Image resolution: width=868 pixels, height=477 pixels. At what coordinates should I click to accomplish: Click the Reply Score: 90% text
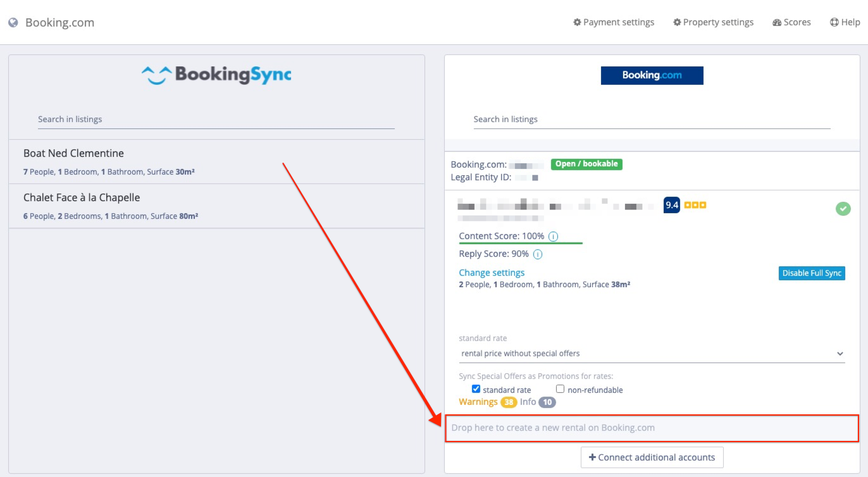click(x=494, y=254)
